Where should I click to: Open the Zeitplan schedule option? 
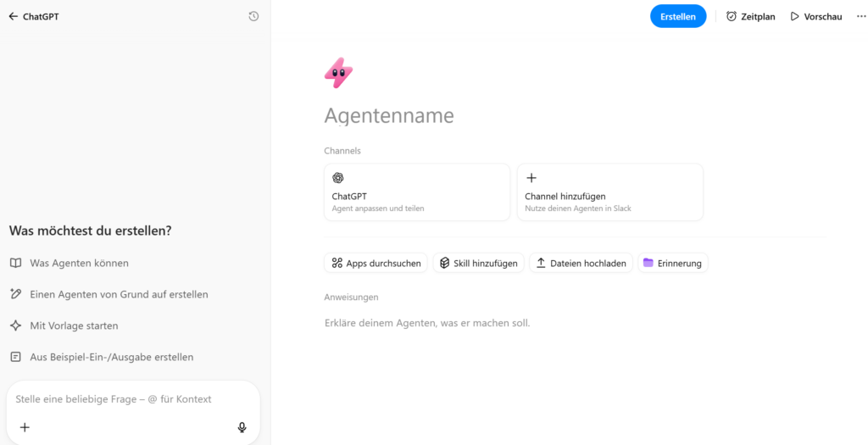coord(750,16)
